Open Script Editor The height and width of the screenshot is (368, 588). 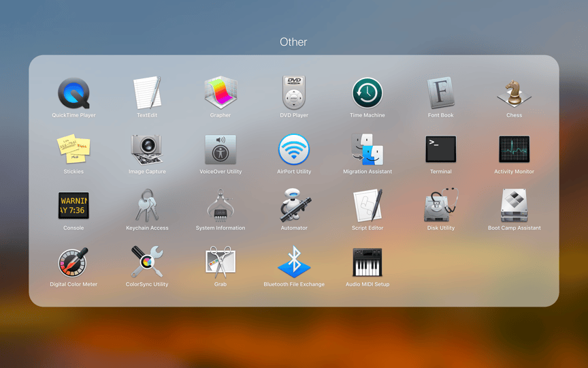pyautogui.click(x=367, y=205)
